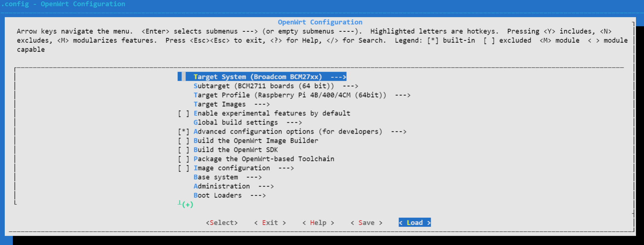Click the (BCM2711 boards (64 bit)) value
Screen dimensions: 644x245
click(284, 86)
